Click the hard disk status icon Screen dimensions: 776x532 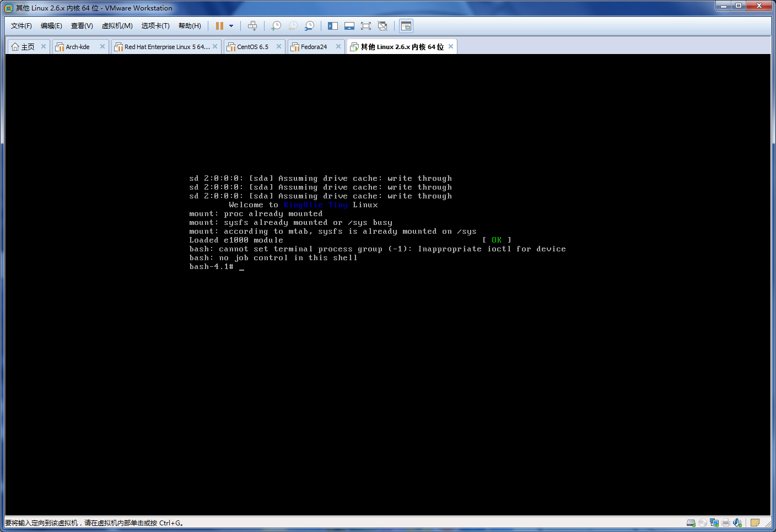(x=691, y=523)
